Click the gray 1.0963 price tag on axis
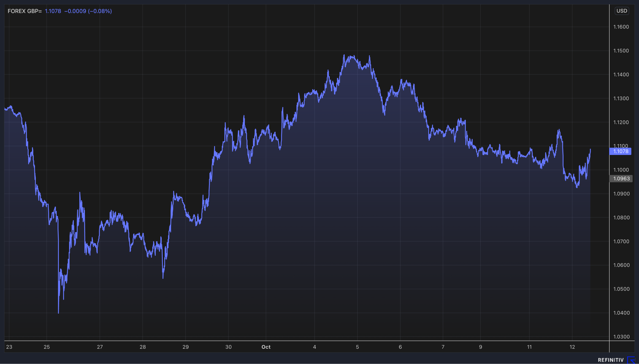The width and height of the screenshot is (639, 364). (621, 178)
